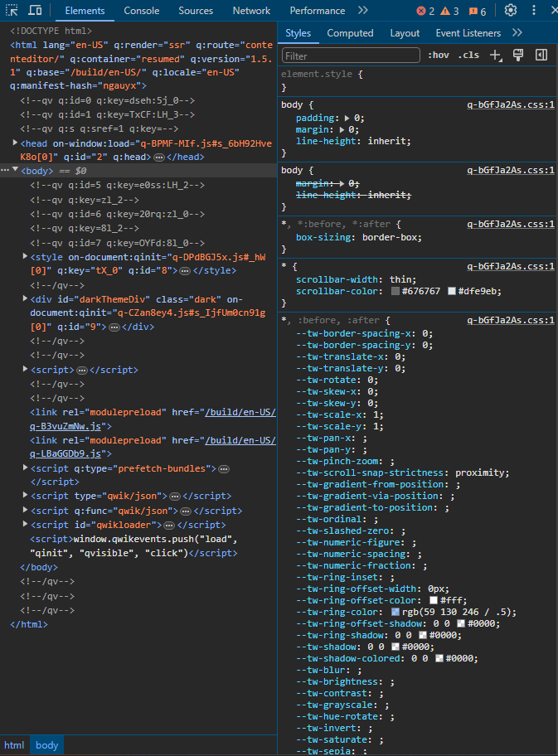558x756 pixels.
Task: Toggle :hov element state panel
Action: click(x=439, y=55)
